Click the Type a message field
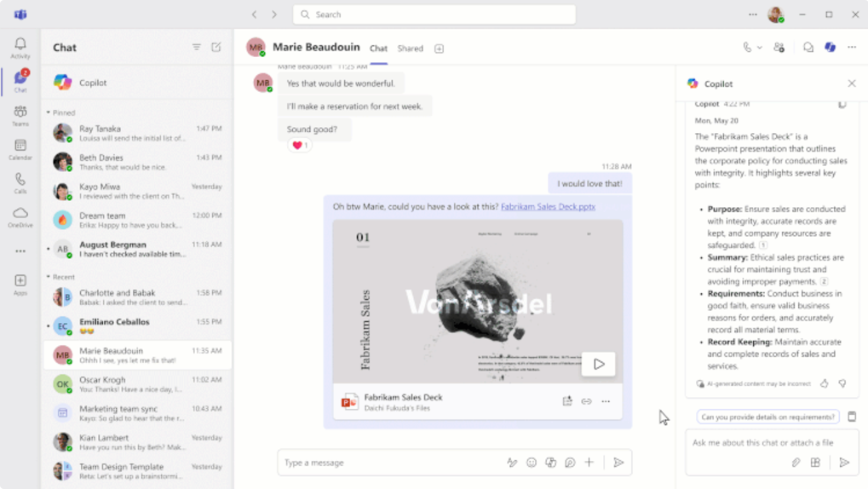This screenshot has width=868, height=489. point(388,463)
